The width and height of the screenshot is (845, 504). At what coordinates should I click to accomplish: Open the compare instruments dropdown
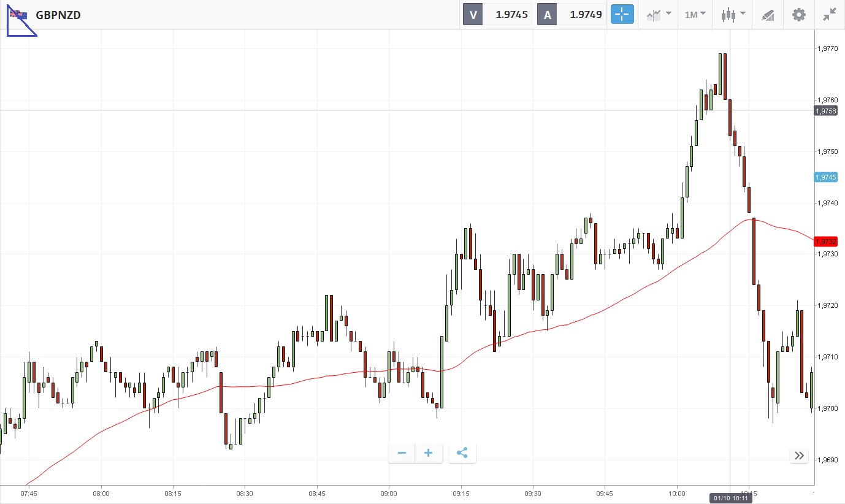(659, 15)
